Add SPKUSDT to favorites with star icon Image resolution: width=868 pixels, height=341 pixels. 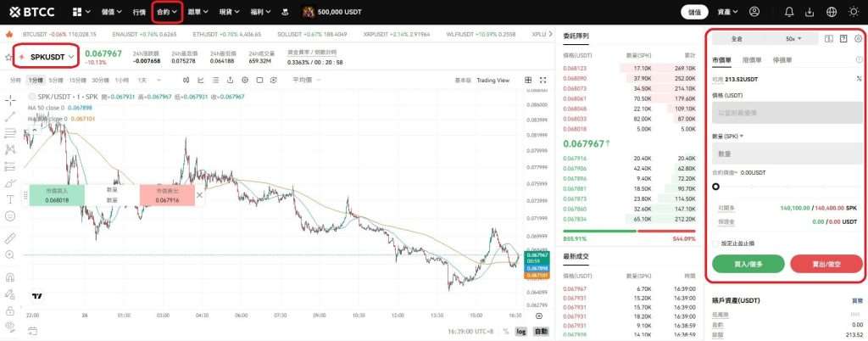click(8, 57)
